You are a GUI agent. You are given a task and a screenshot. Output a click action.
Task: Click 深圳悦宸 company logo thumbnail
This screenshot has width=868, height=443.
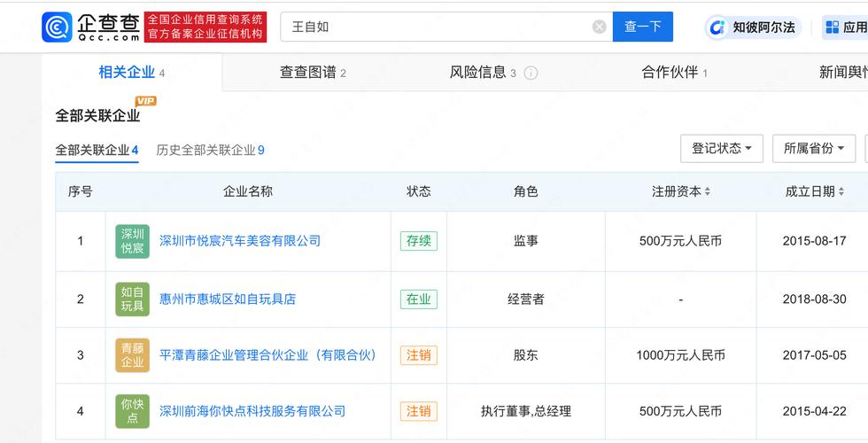(x=132, y=241)
